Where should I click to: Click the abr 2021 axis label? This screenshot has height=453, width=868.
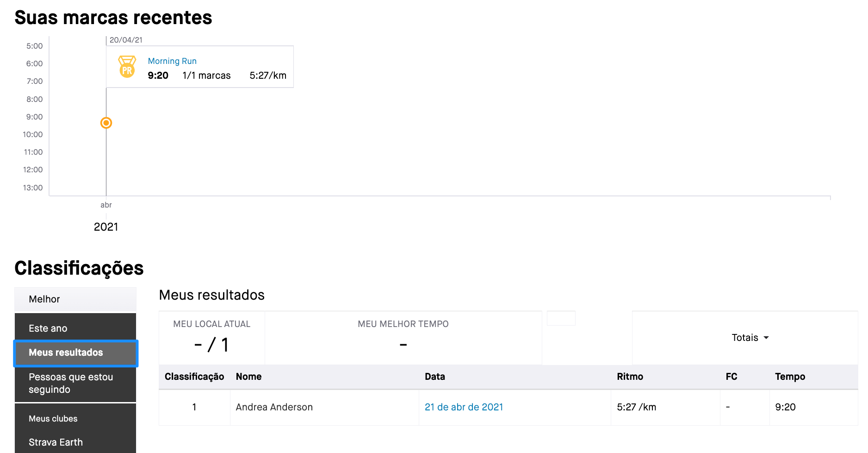[106, 216]
